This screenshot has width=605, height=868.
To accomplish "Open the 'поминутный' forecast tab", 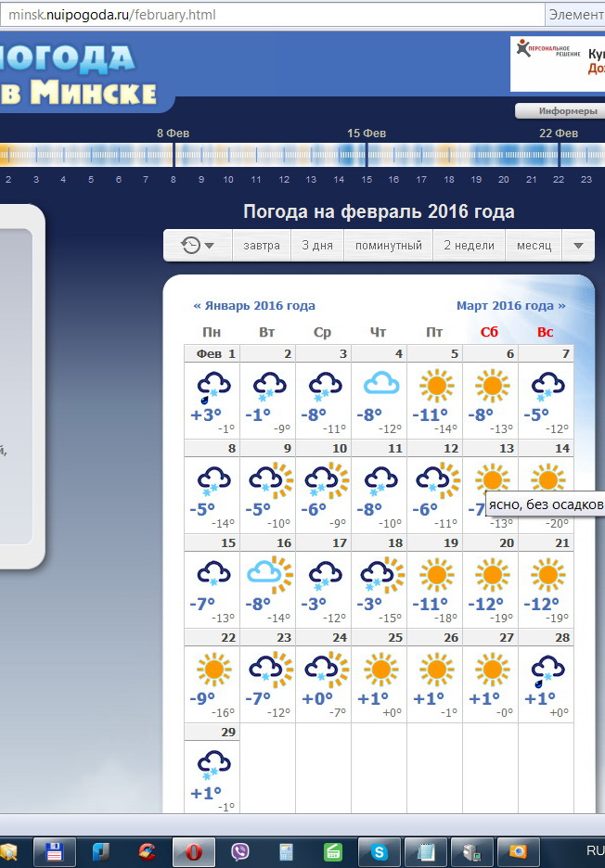I will click(388, 246).
